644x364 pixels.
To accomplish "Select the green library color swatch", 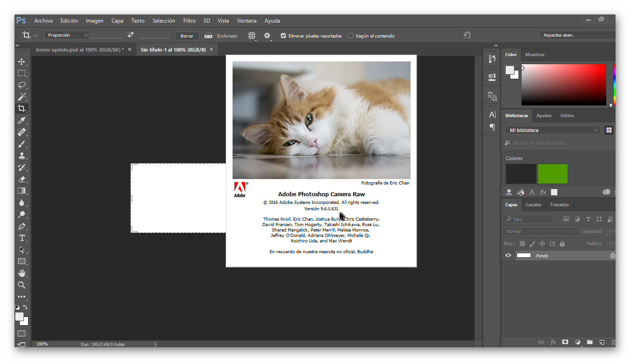I will pyautogui.click(x=553, y=174).
